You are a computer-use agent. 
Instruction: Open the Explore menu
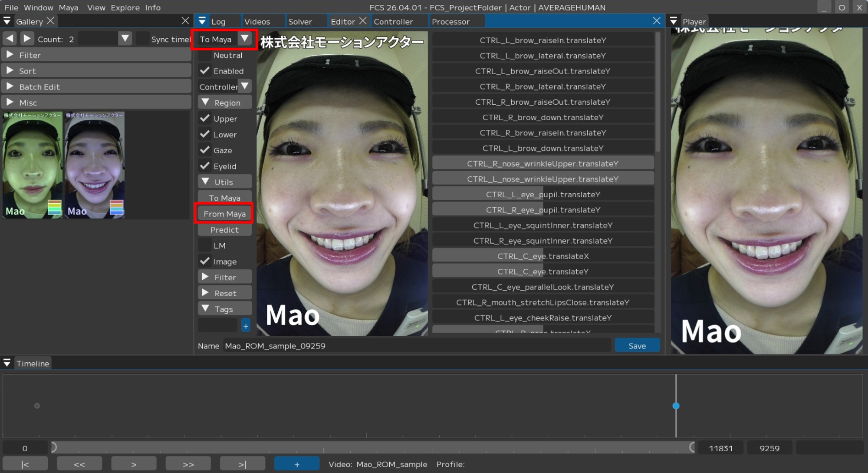point(125,7)
